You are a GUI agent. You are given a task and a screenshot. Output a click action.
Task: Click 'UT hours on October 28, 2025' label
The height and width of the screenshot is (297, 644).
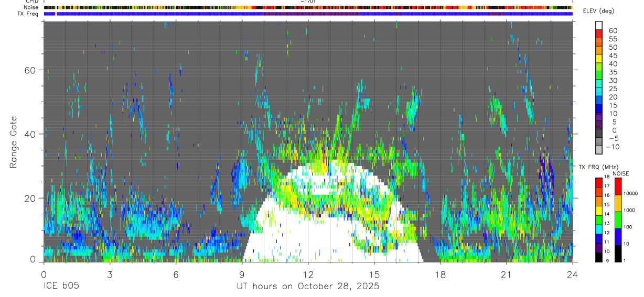click(308, 286)
